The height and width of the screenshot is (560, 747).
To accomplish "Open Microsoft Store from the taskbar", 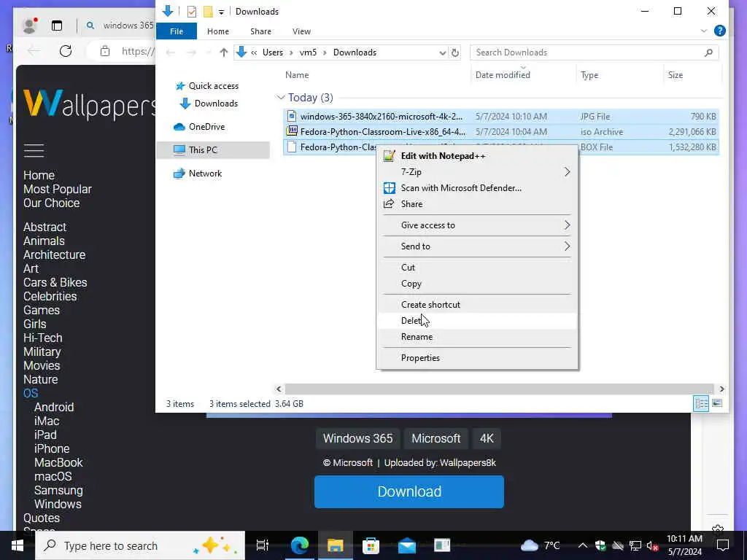I will [371, 545].
